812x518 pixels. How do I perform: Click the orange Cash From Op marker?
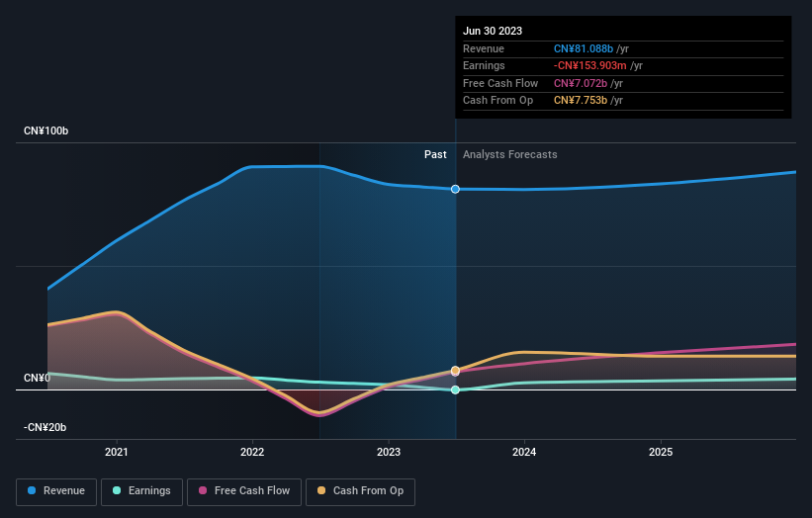point(455,371)
